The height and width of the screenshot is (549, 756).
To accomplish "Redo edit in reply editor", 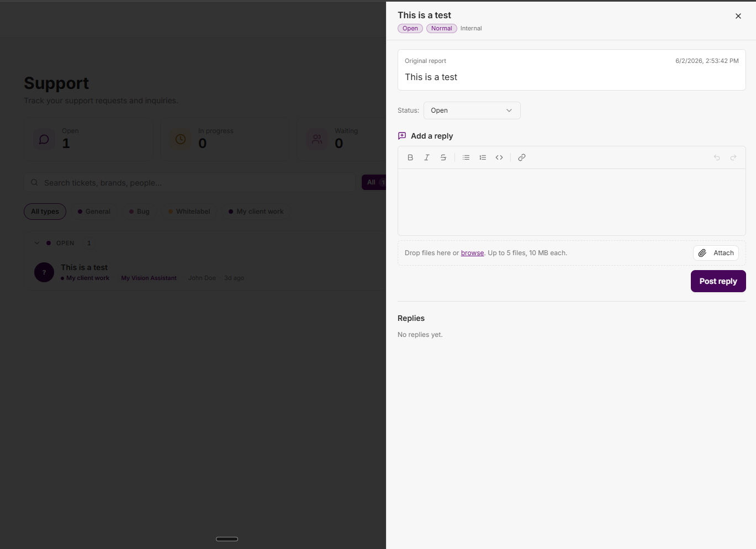I will pyautogui.click(x=733, y=157).
